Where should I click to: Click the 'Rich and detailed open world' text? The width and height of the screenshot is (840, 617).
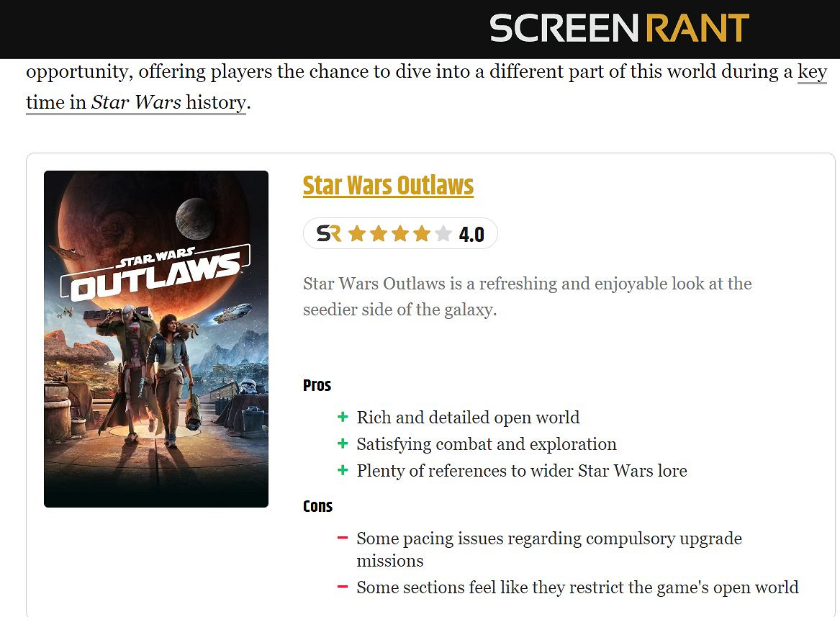(468, 418)
